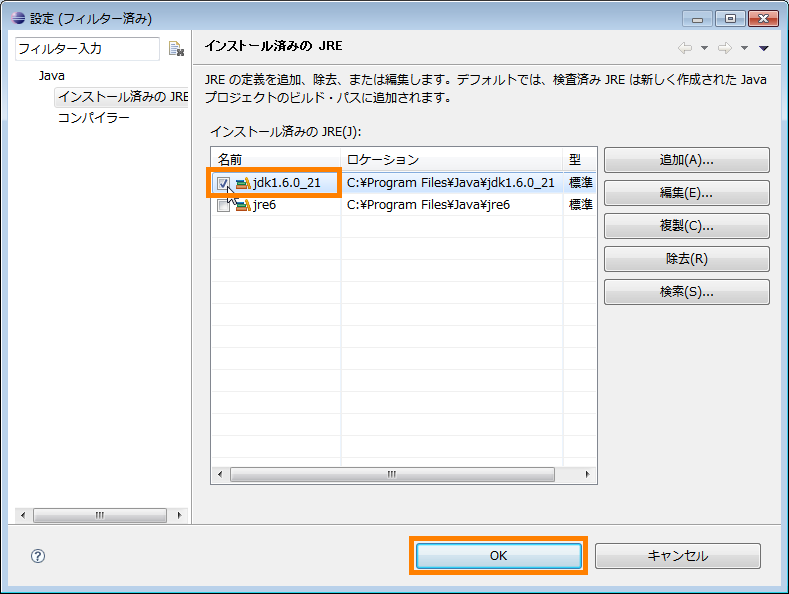789x594 pixels.
Task: Sort by the ロケーション column header
Action: [x=451, y=160]
